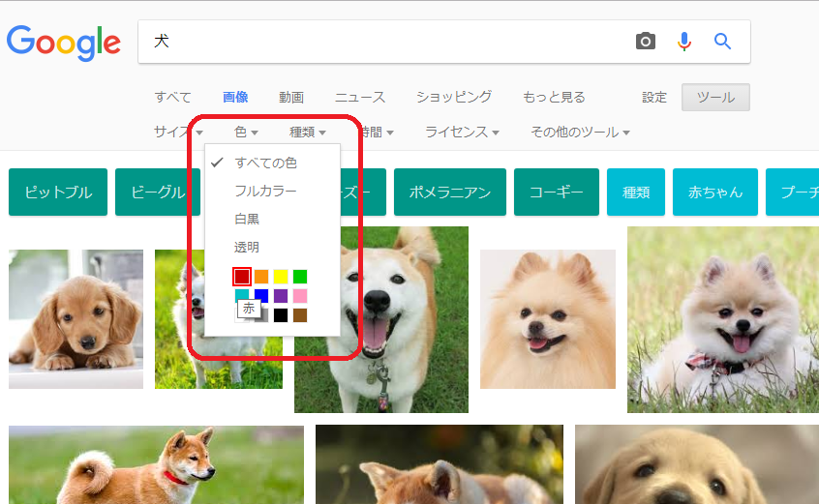
Task: Start voice search with microphone icon
Action: point(684,42)
